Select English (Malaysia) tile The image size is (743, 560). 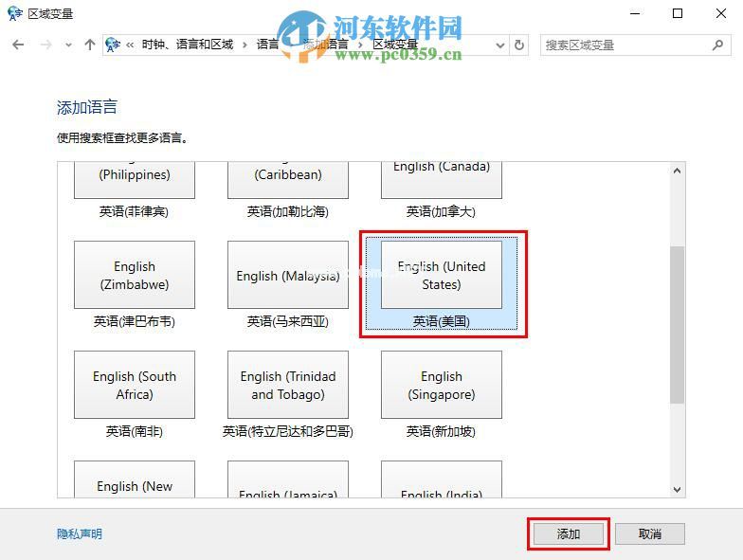click(x=288, y=275)
